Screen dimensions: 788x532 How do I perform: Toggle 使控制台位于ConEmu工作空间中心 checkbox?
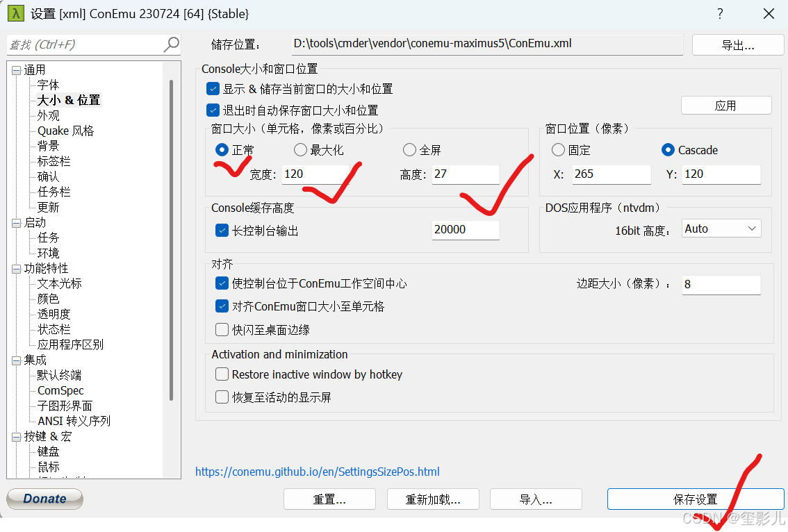tap(222, 283)
